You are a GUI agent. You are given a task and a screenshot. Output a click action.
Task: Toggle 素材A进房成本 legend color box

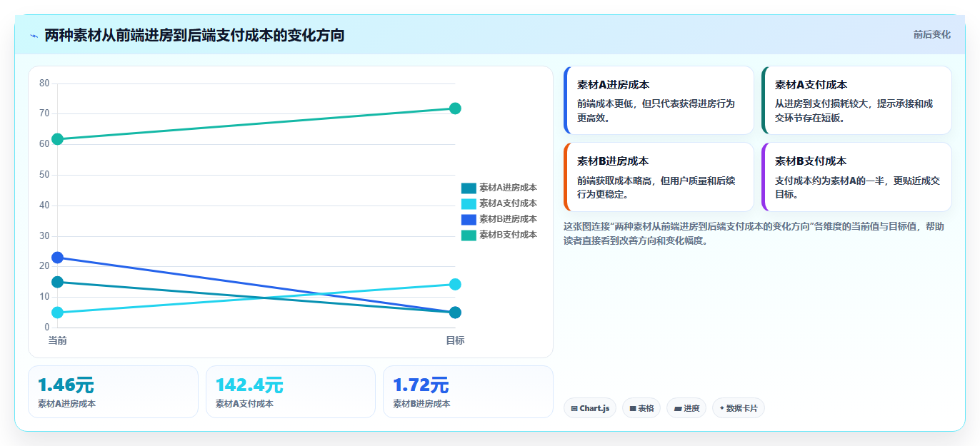click(x=469, y=188)
